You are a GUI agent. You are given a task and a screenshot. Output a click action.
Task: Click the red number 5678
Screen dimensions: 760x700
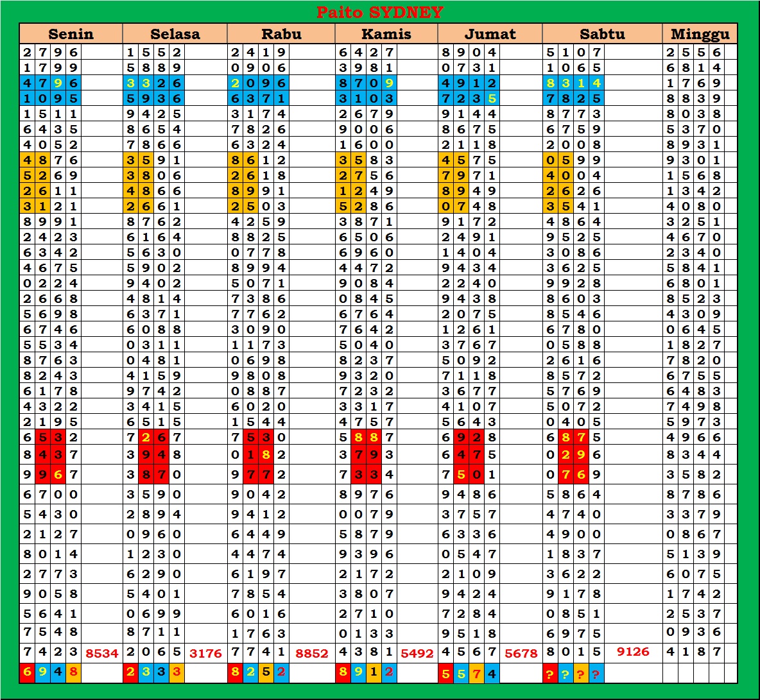(521, 653)
